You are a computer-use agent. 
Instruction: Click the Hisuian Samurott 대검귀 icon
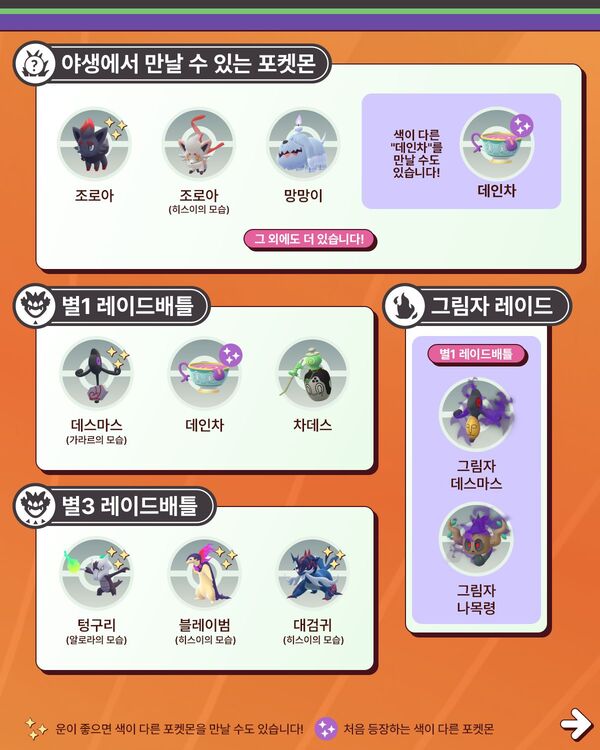pos(313,574)
